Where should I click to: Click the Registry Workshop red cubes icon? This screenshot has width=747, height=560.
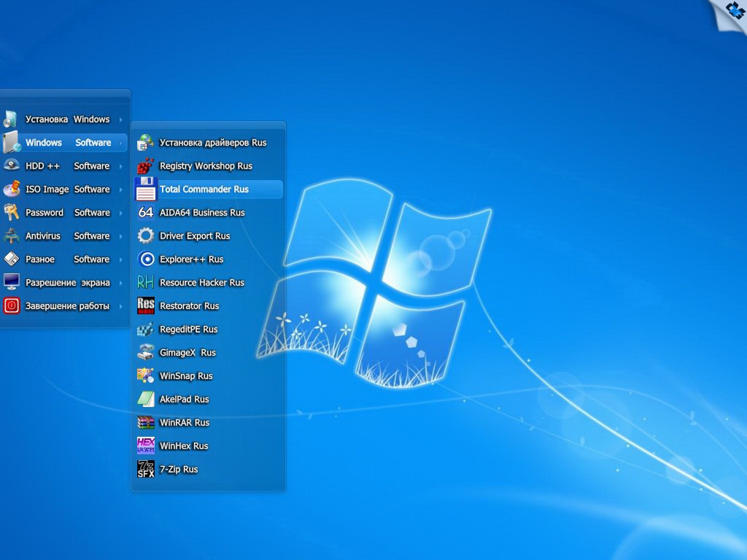pyautogui.click(x=146, y=166)
